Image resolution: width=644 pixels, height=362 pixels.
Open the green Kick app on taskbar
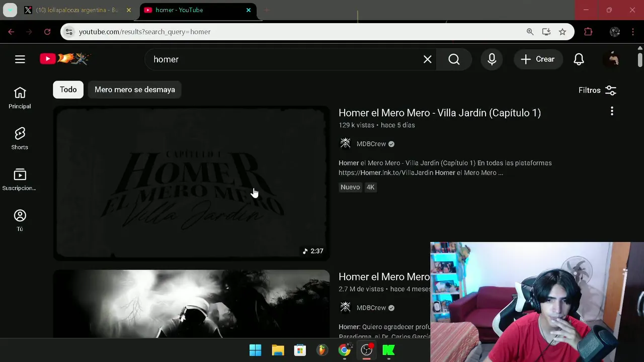click(x=389, y=350)
